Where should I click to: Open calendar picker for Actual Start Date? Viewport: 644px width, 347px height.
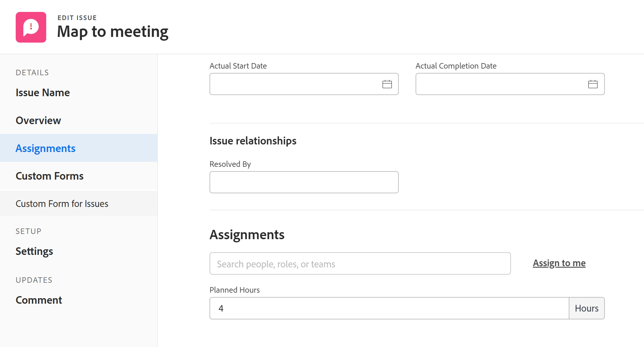[x=387, y=84]
